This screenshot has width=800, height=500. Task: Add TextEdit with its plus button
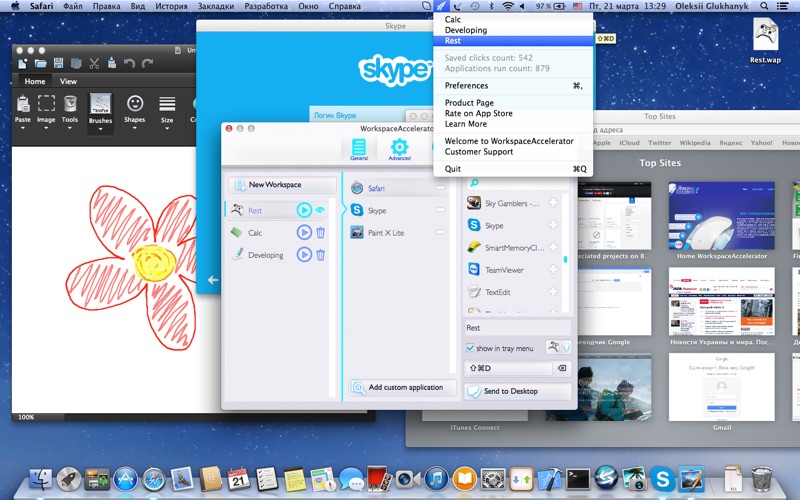(x=553, y=292)
